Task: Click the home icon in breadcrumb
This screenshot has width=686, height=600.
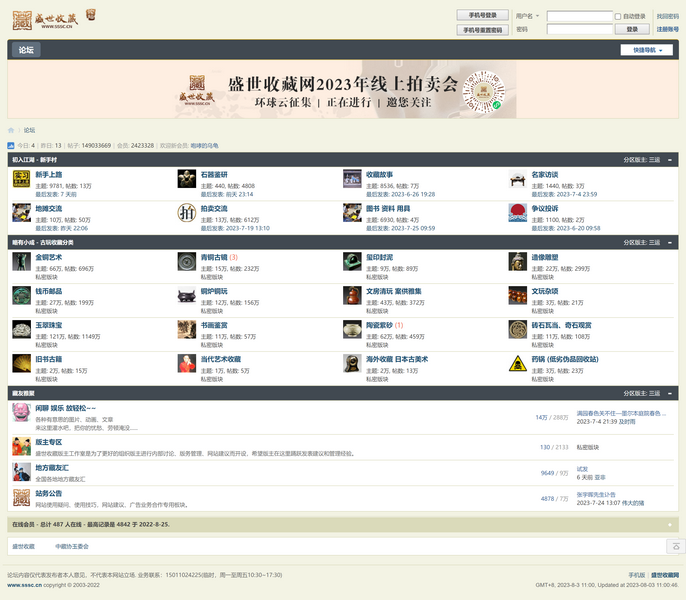Action: pyautogui.click(x=12, y=130)
